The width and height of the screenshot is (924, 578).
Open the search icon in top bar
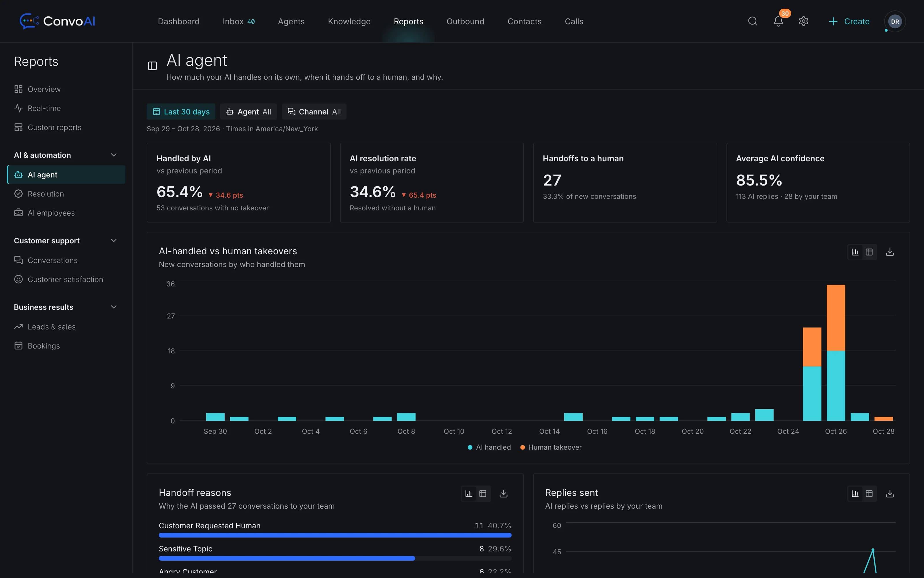click(752, 21)
